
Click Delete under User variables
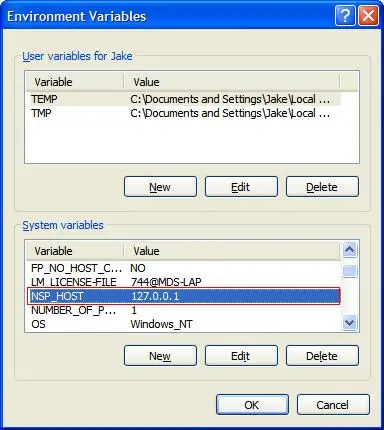322,187
